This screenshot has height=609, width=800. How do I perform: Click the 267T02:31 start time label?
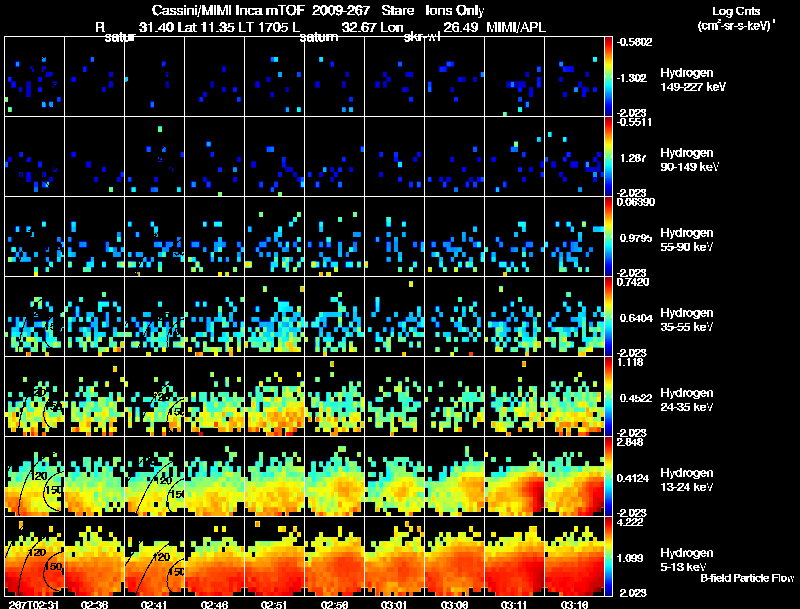pyautogui.click(x=30, y=604)
